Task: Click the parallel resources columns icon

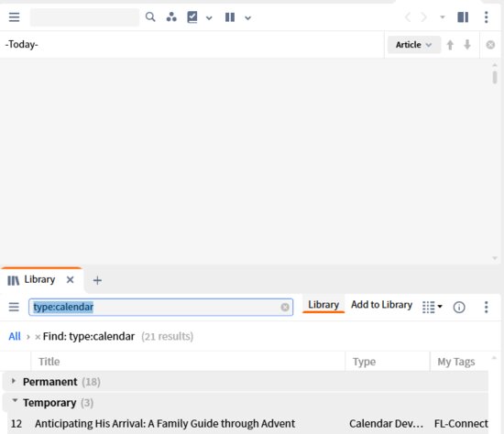Action: coord(230,17)
